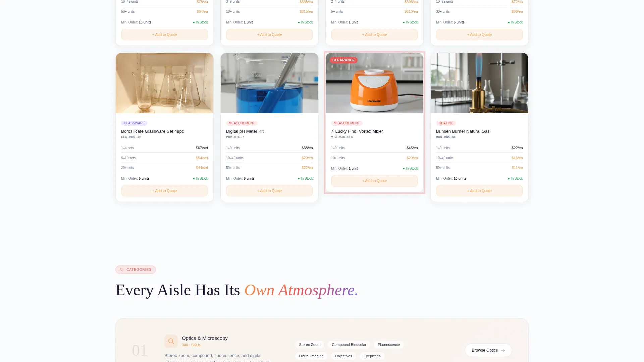644x362 pixels.
Task: Add to quote on the $64/ea card
Action: pos(164,35)
